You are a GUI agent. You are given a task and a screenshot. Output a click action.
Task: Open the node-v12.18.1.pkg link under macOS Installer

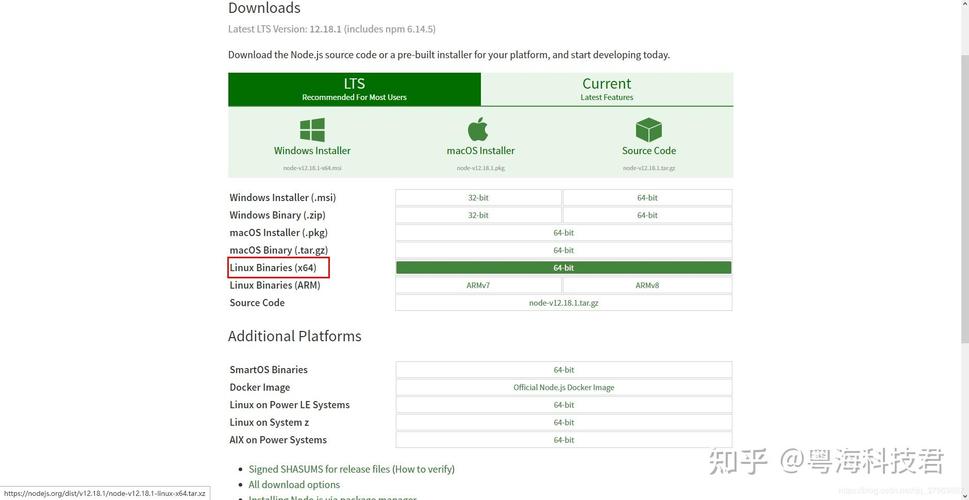tap(481, 168)
